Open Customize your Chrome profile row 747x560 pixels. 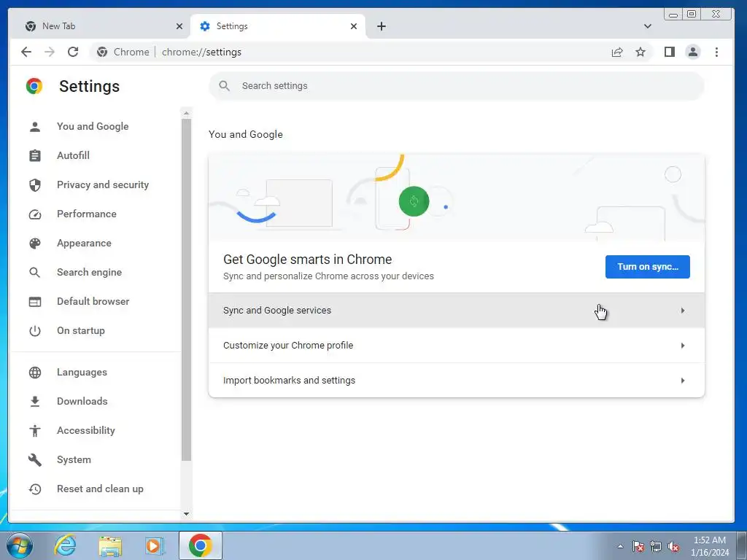point(457,345)
